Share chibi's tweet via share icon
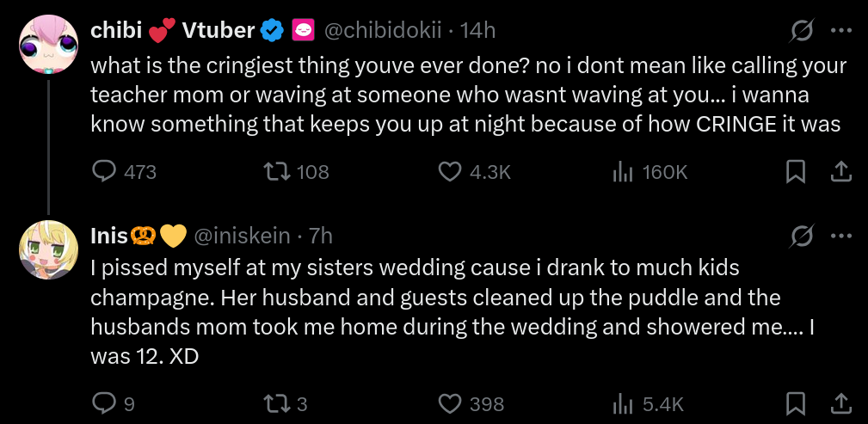Screen dimensions: 868x424 [x=840, y=172]
